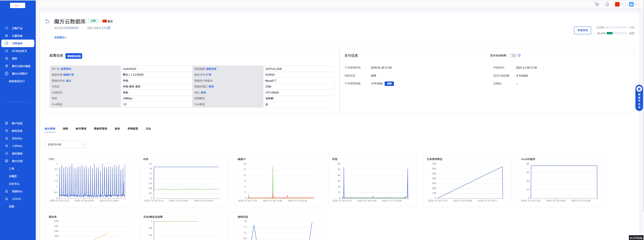The height and width of the screenshot is (240, 644).
Task: Click the 正常 status badge
Action: (x=93, y=21)
